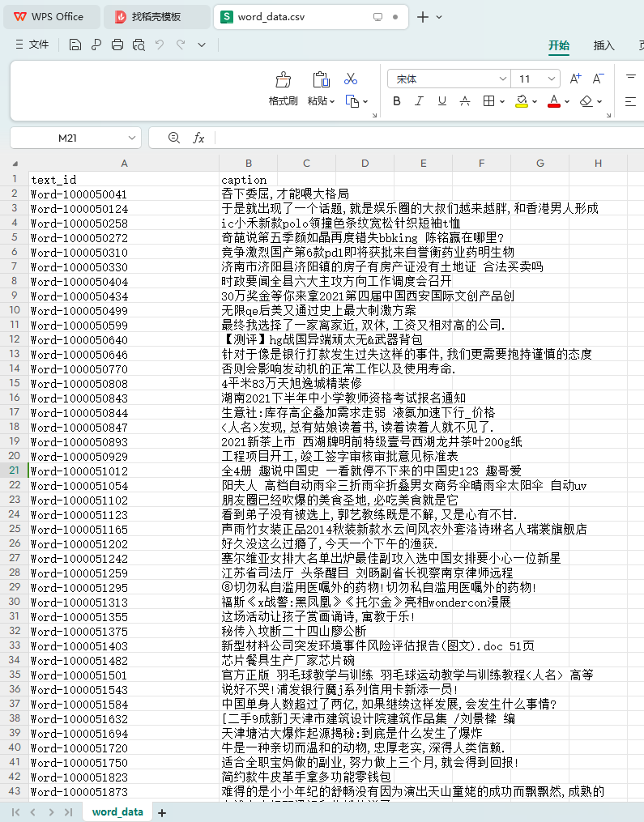Apply red font color A

554,101
